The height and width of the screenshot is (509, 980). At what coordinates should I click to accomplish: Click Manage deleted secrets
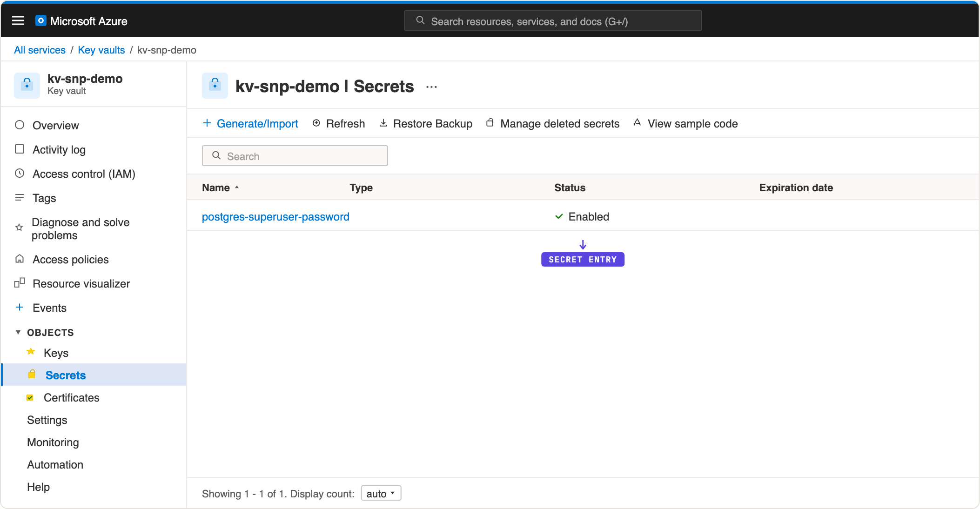pyautogui.click(x=560, y=123)
